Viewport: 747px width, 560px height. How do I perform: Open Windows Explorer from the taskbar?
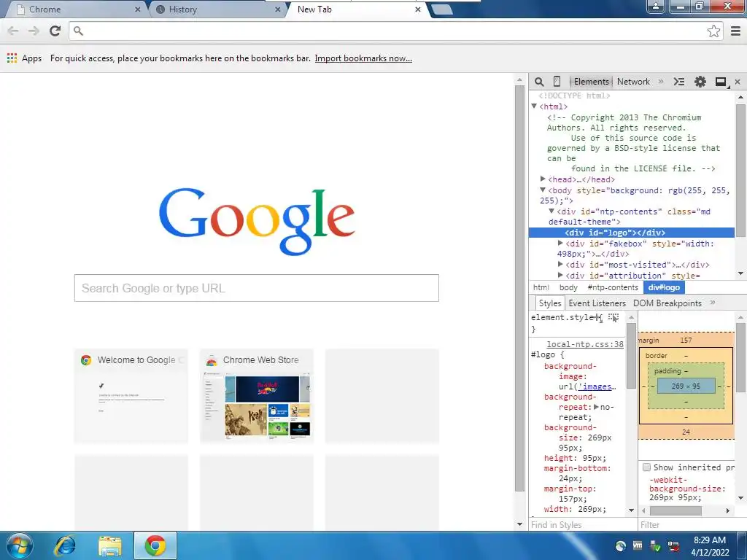(110, 545)
